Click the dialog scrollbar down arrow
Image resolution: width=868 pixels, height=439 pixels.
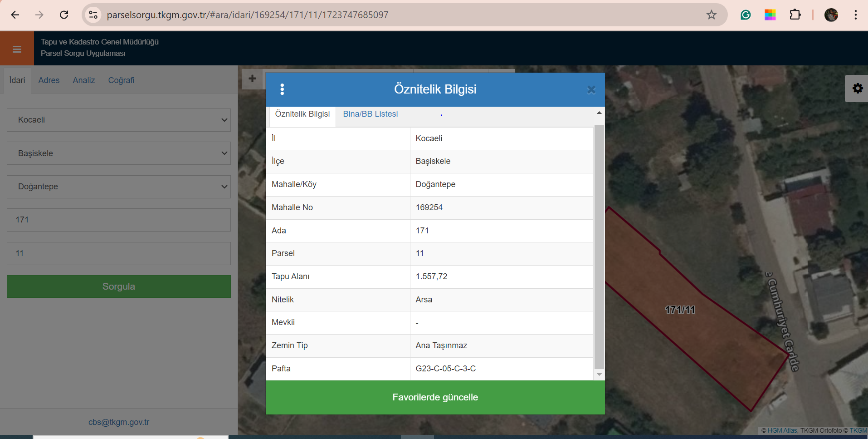click(x=599, y=375)
